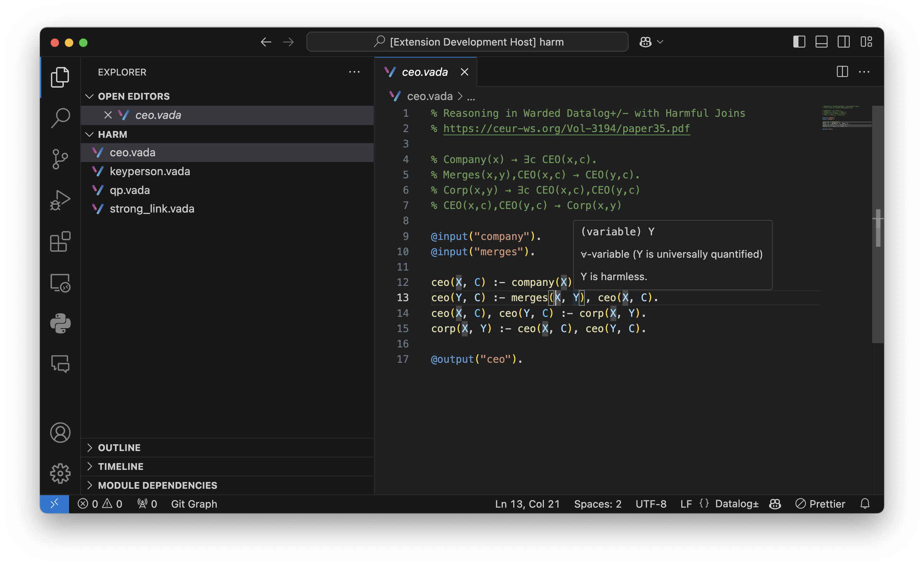The width and height of the screenshot is (924, 566).
Task: Open qp.vada file
Action: (x=227, y=190)
